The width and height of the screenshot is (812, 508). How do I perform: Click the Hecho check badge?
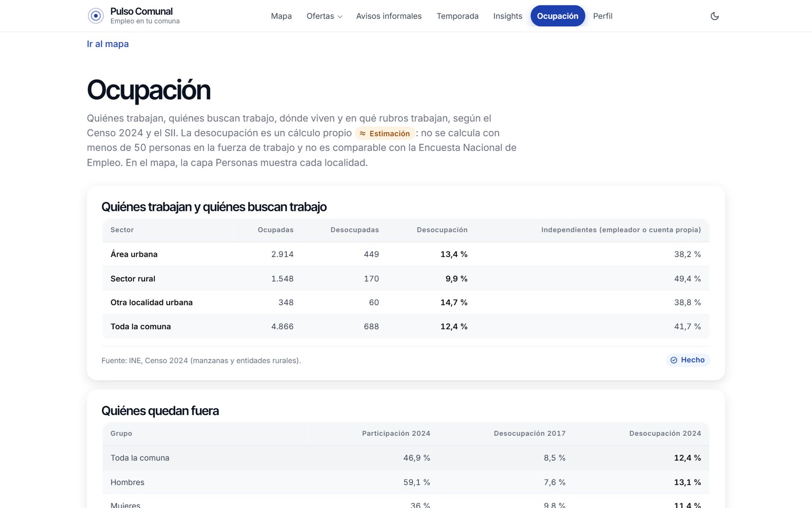click(687, 360)
